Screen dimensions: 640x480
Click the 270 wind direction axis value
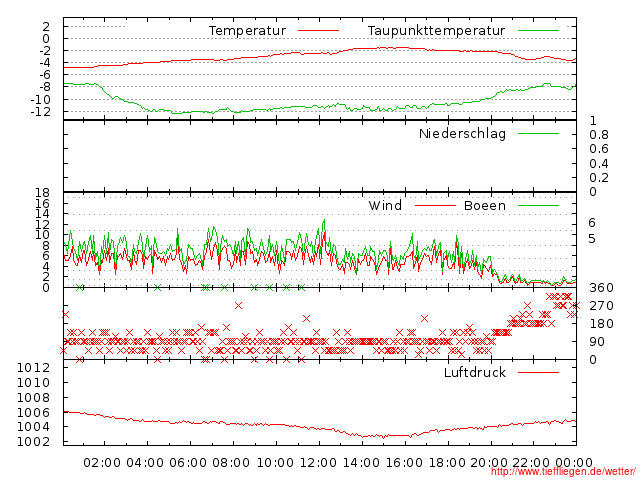[601, 306]
